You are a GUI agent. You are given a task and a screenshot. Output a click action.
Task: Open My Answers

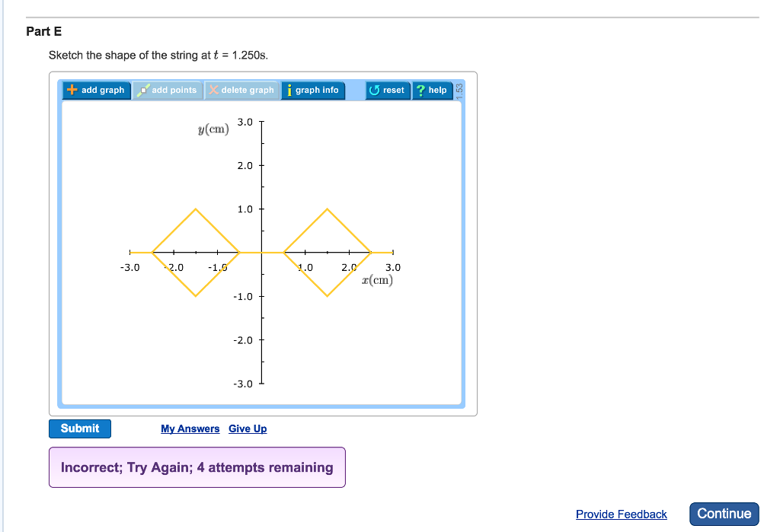[190, 428]
